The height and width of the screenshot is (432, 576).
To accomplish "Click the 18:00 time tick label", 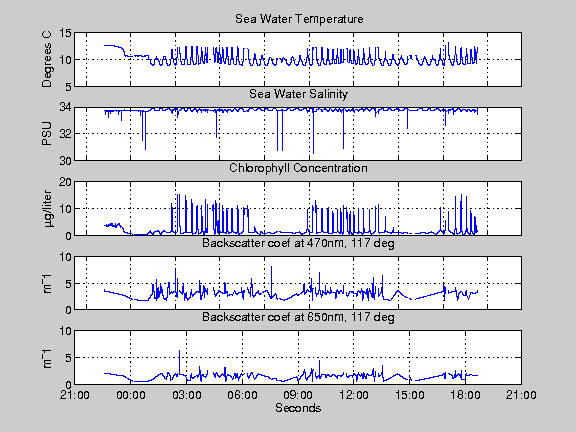I will (465, 395).
